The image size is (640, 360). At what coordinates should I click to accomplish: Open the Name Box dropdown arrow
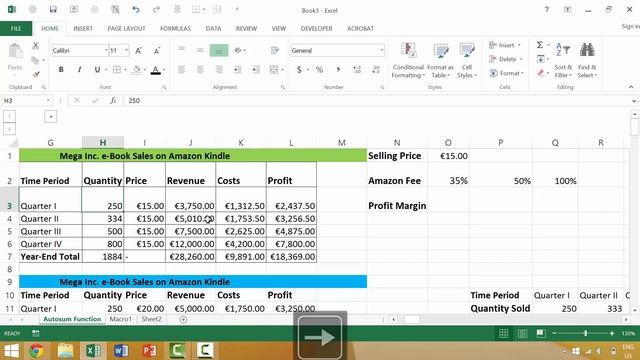[48, 100]
